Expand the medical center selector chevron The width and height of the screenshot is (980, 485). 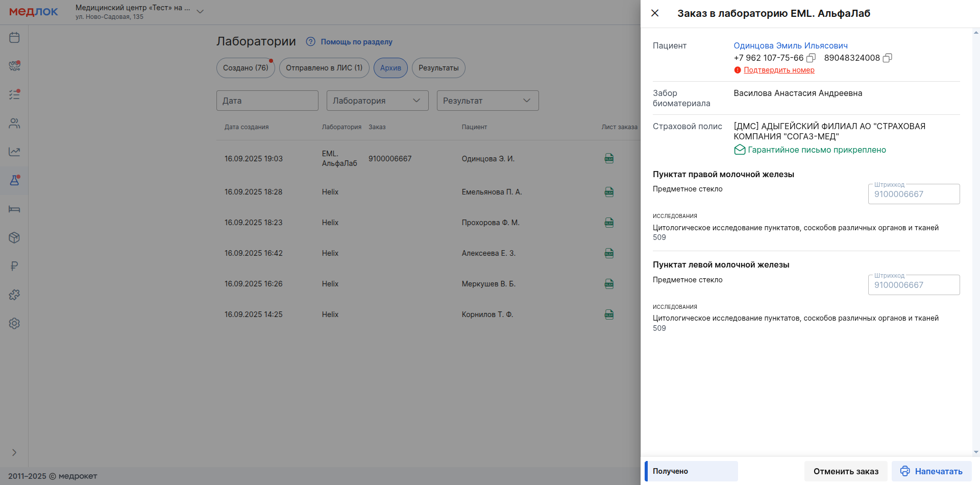point(200,12)
